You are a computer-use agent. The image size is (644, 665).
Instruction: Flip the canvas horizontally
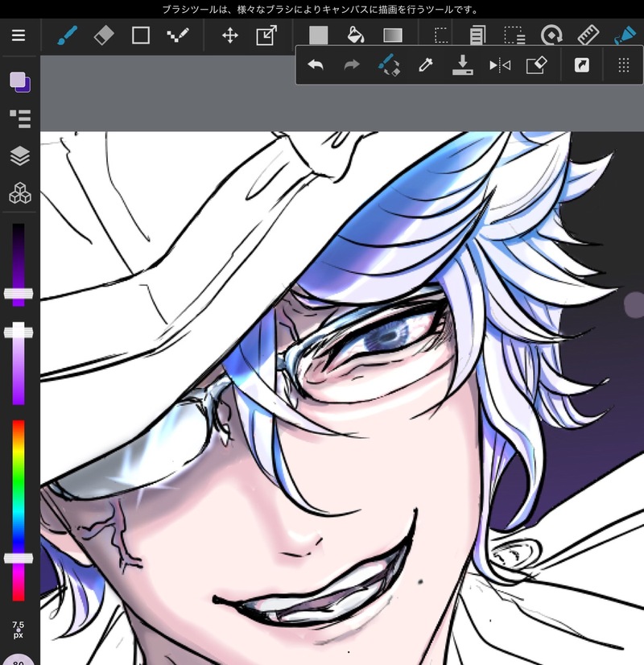(500, 65)
